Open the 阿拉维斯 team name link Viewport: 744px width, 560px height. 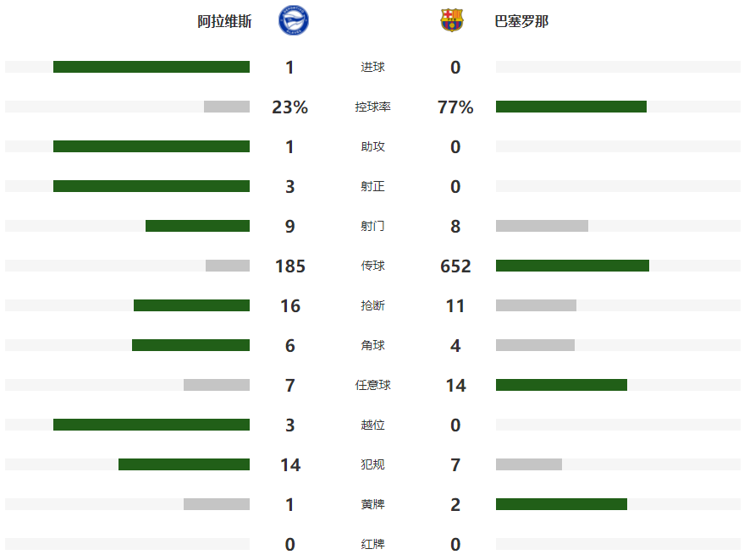pyautogui.click(x=224, y=21)
